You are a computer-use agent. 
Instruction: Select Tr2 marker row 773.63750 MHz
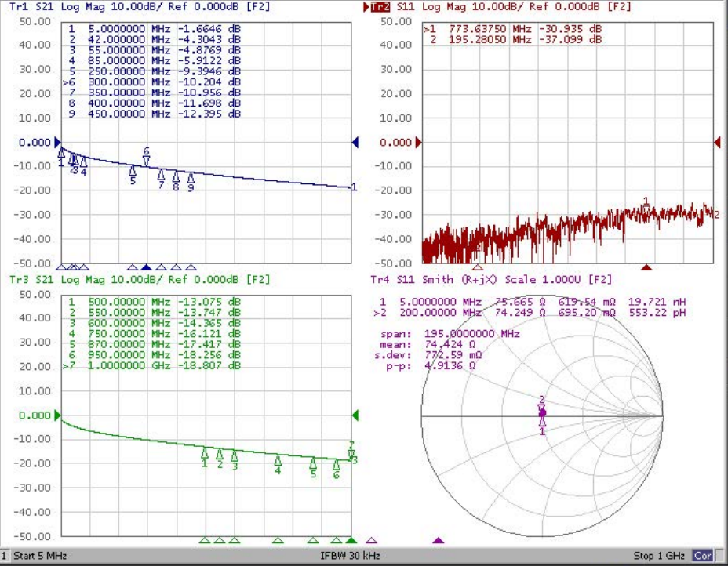tap(512, 29)
